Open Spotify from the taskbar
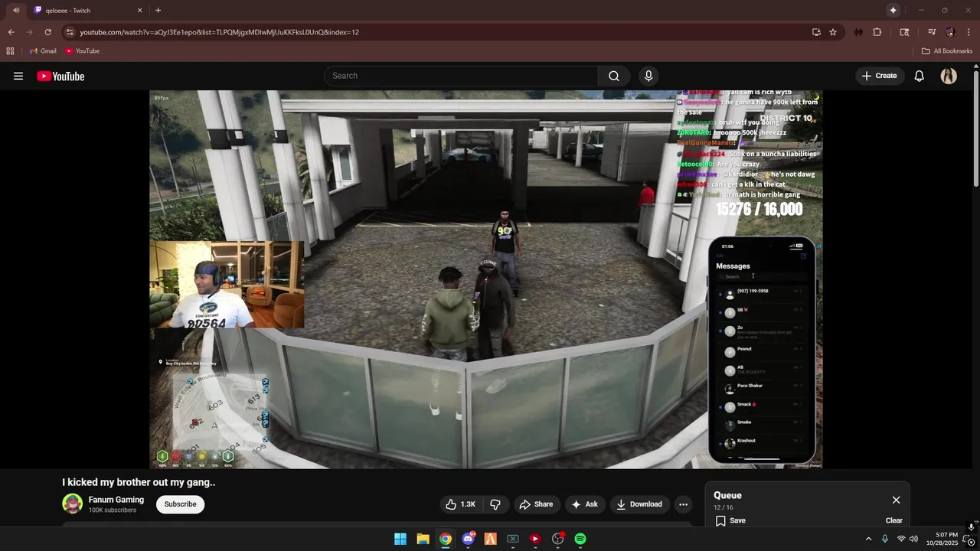 click(580, 539)
